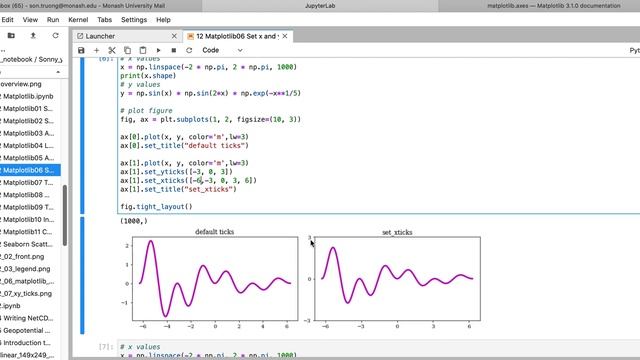Open the Matplotlib04 notebook file
Viewport: 640px width, 360px height.
[30, 145]
